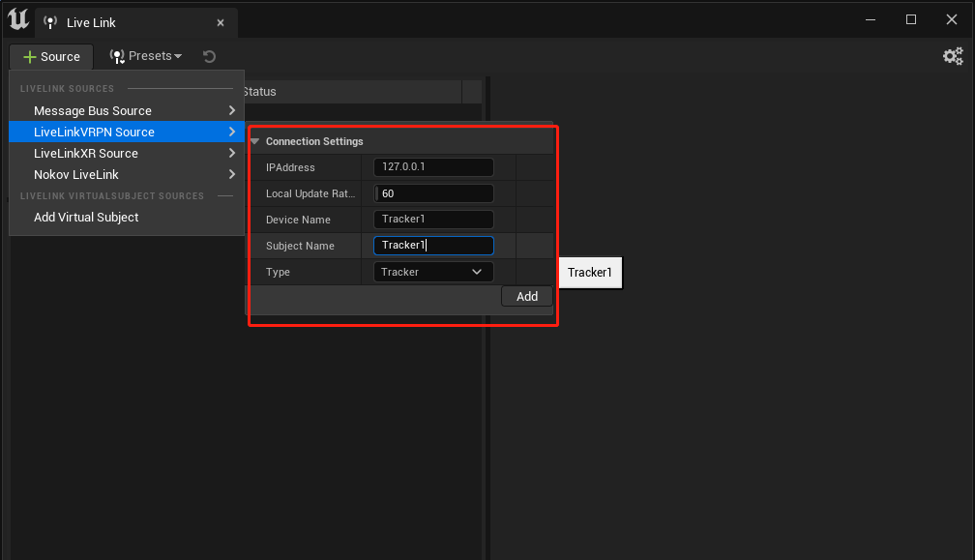Click the IPAddress field with 127.0.0.1
This screenshot has height=560, width=975.
(433, 167)
